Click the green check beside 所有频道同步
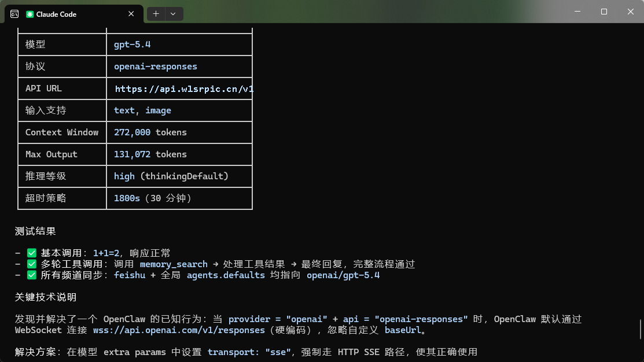This screenshot has width=644, height=362. click(32, 275)
